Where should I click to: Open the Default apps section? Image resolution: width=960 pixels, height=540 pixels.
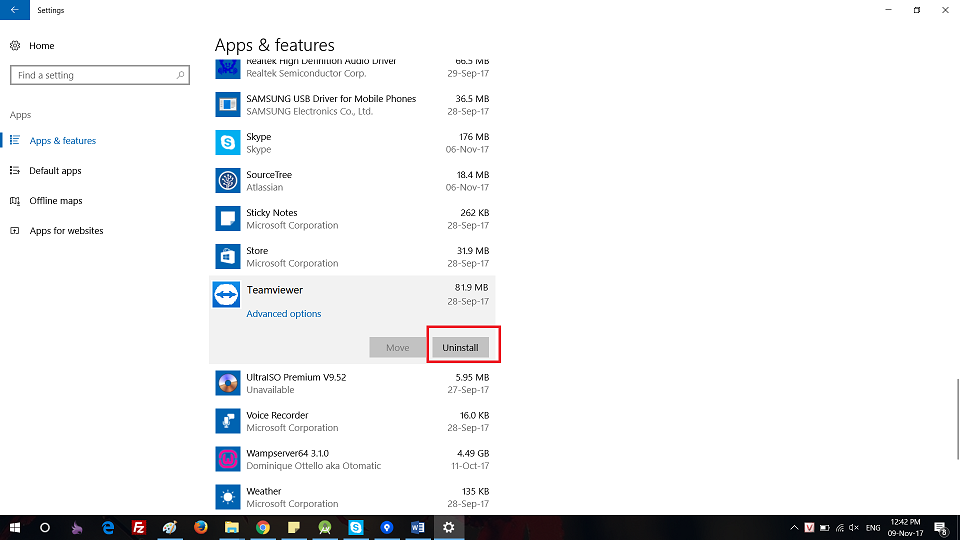point(55,171)
